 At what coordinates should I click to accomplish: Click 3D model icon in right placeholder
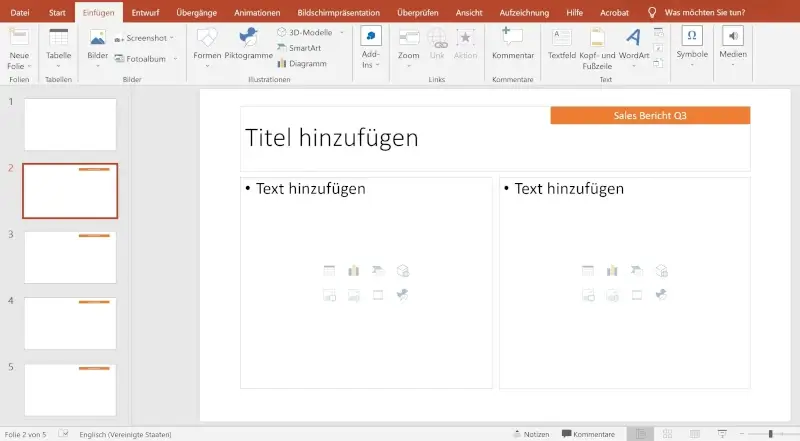coord(661,271)
